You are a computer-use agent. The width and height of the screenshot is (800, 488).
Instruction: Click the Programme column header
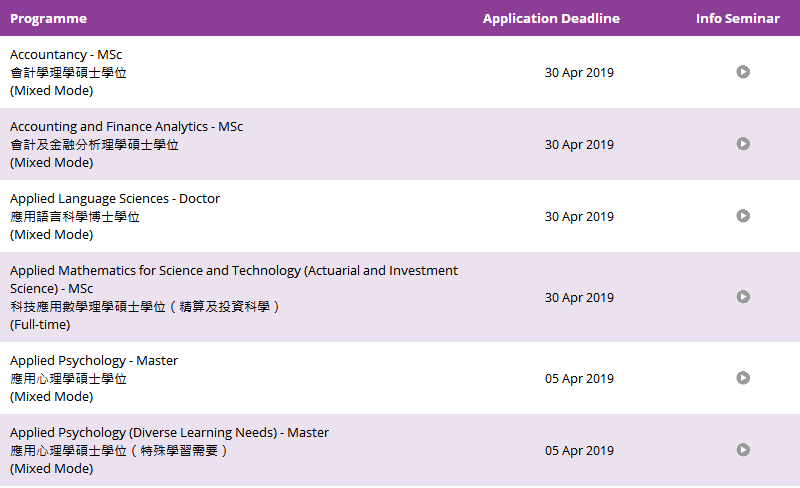pos(48,18)
